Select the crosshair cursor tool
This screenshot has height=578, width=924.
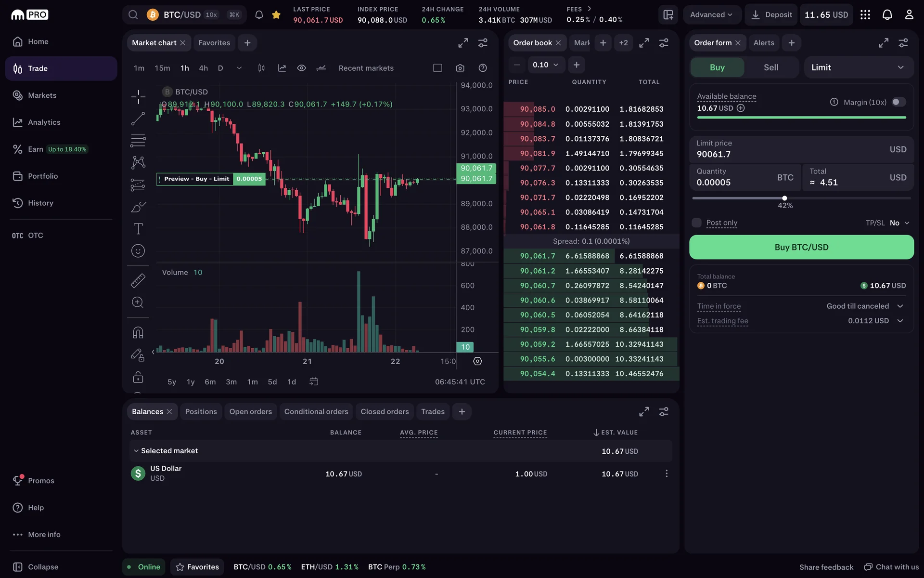tap(138, 97)
